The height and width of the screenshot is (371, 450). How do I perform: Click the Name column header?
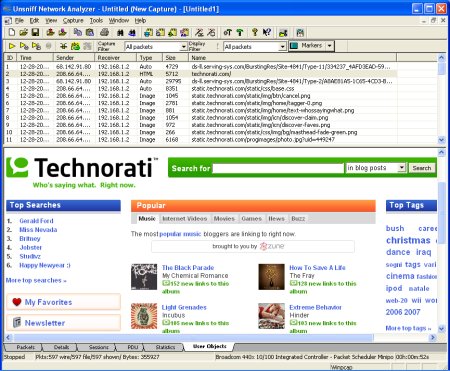click(x=293, y=58)
